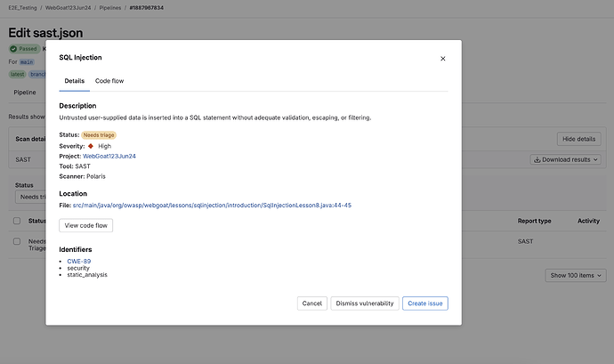This screenshot has width=614, height=364.
Task: Click the green Passed status badge
Action: point(24,49)
